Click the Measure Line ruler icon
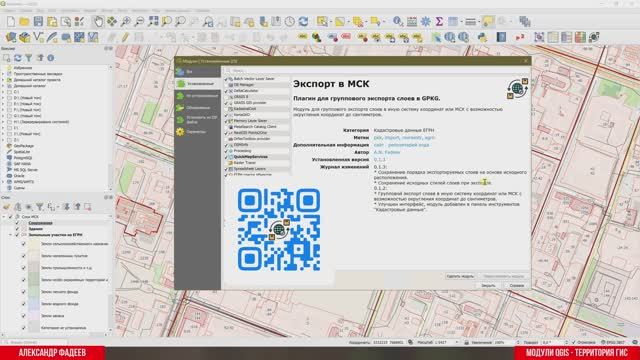The image size is (640, 360). coord(470,22)
